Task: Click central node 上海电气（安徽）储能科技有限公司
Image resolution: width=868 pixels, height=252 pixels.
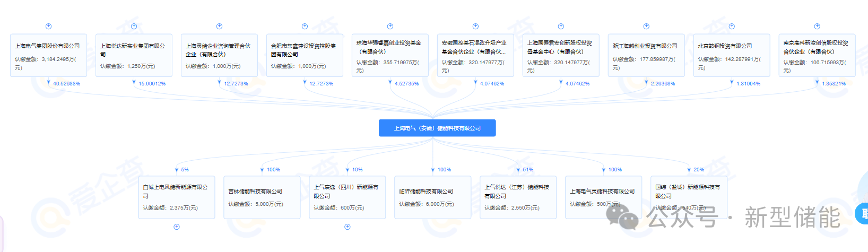Action: (437, 128)
